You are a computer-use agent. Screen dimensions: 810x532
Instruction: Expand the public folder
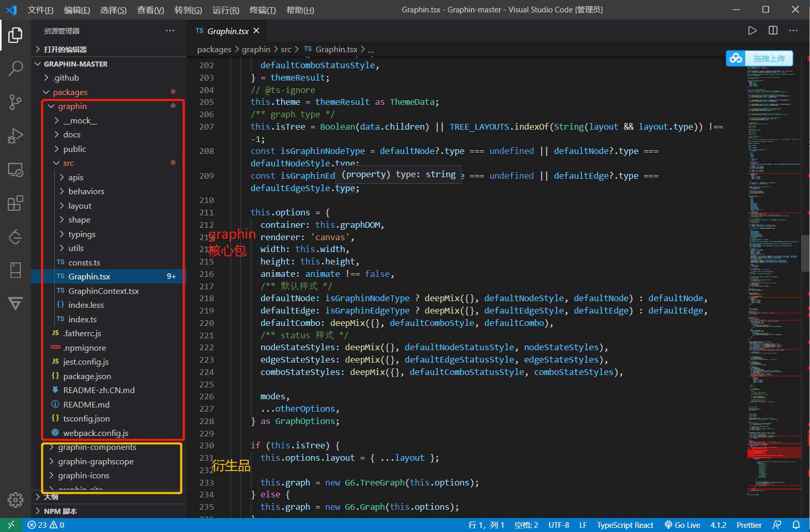(109, 149)
